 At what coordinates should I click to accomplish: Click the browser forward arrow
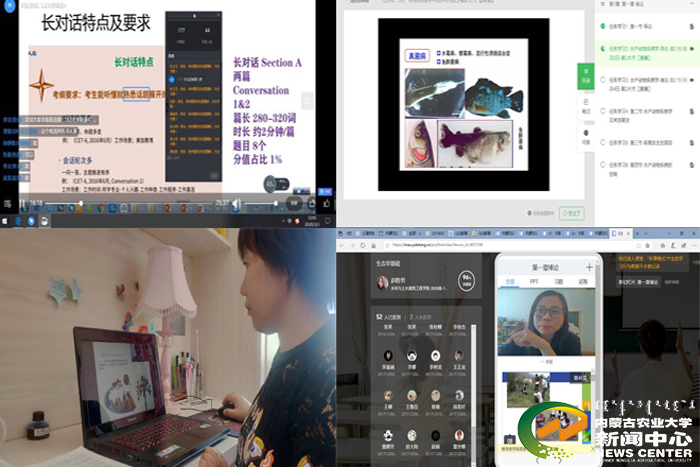click(352, 245)
